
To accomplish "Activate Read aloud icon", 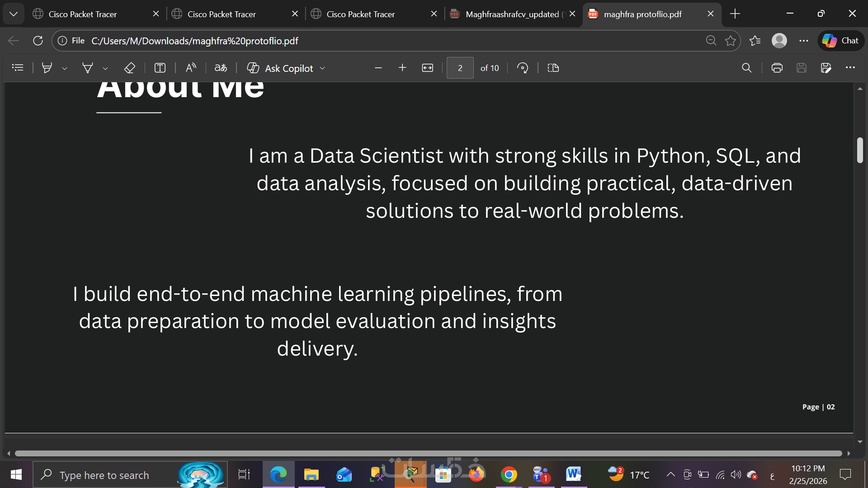I will pos(191,68).
